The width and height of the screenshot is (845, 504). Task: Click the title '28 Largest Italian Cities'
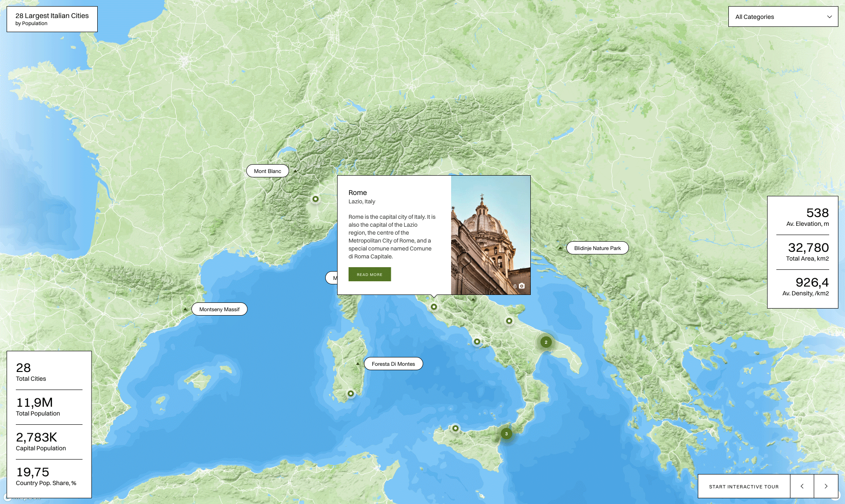(x=52, y=16)
